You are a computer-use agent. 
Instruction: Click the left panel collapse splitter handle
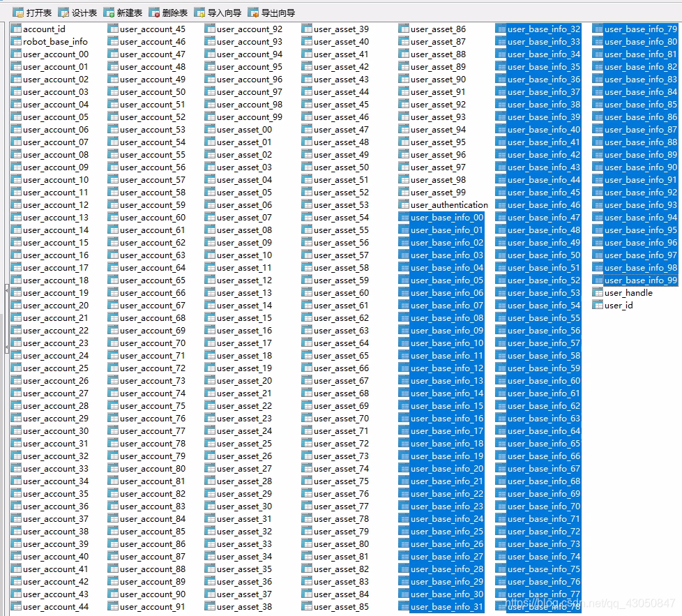pos(7,318)
